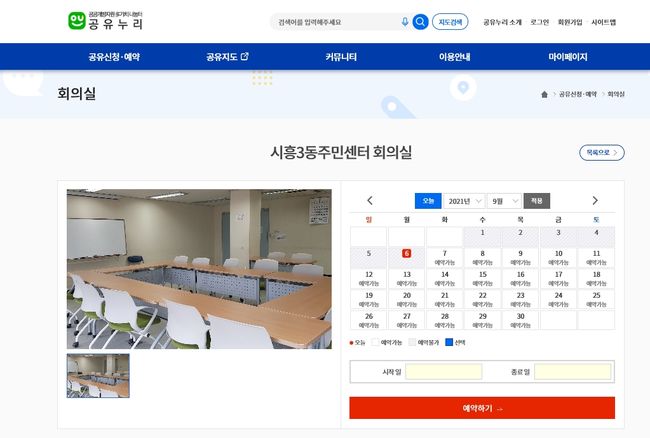Click the blue magnifier search icon

pos(420,22)
